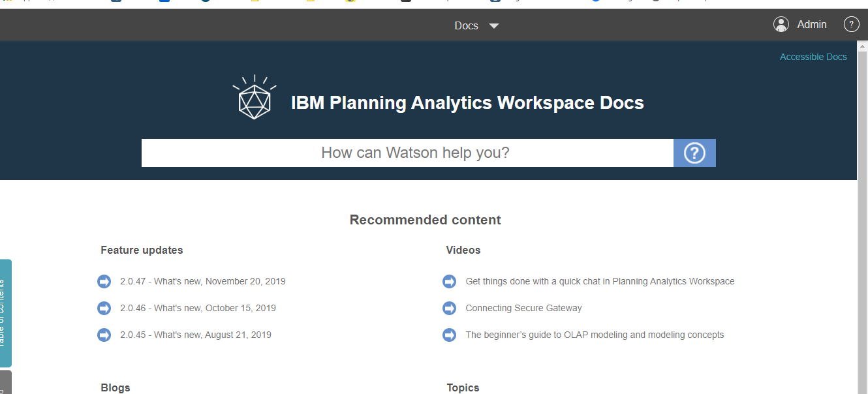
Task: Click the 'Blogs' heading
Action: pos(116,387)
